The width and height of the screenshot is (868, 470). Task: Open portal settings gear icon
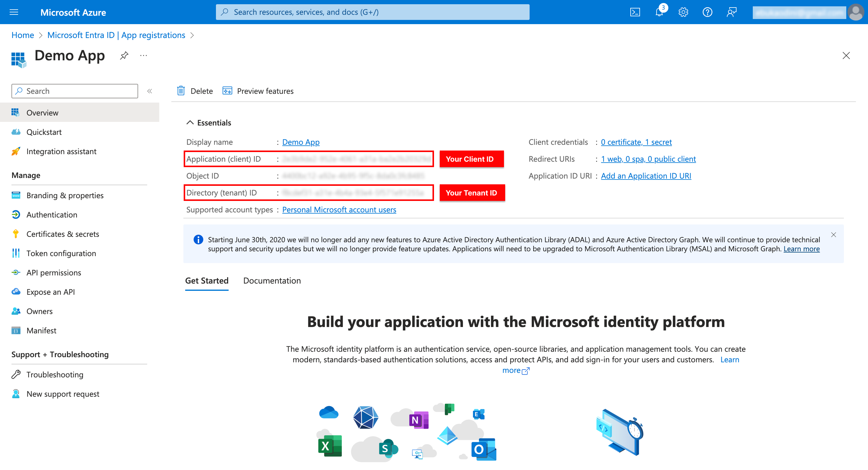(683, 12)
